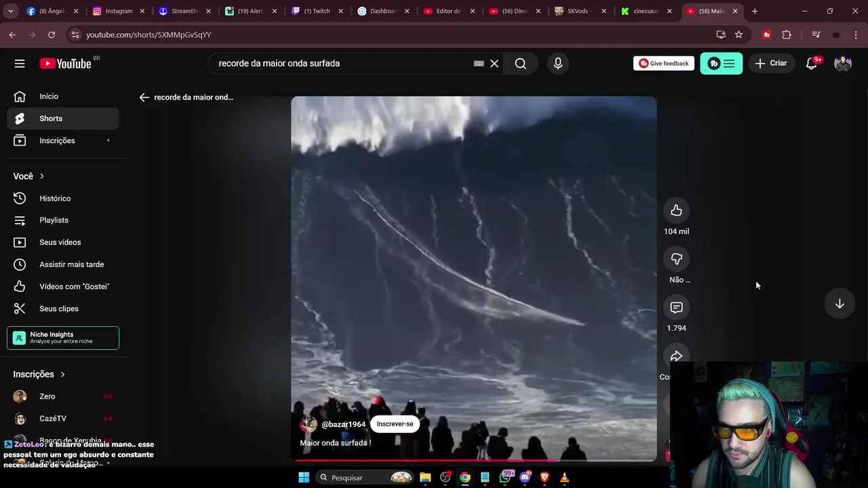This screenshot has width=868, height=488.
Task: Click the search field text
Action: coord(279,63)
